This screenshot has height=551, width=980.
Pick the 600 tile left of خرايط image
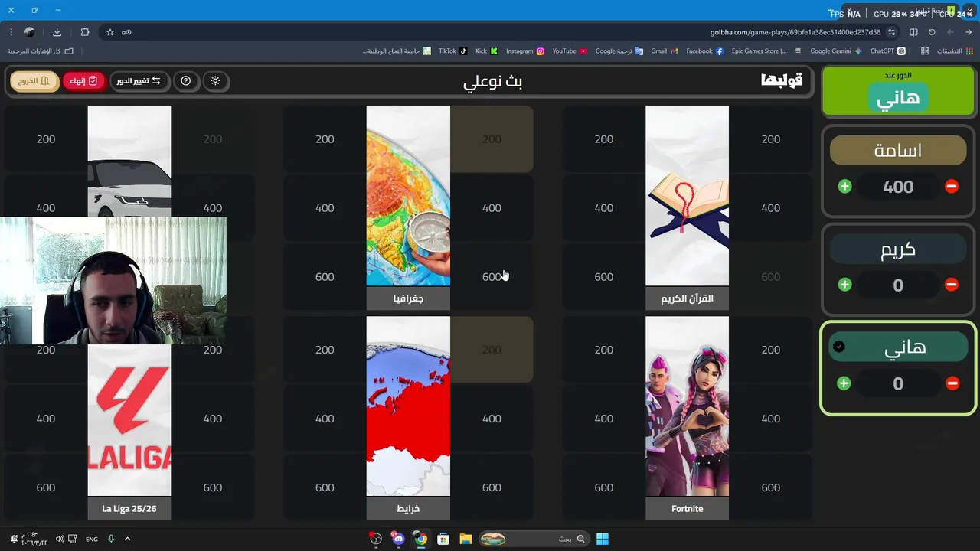tap(325, 487)
